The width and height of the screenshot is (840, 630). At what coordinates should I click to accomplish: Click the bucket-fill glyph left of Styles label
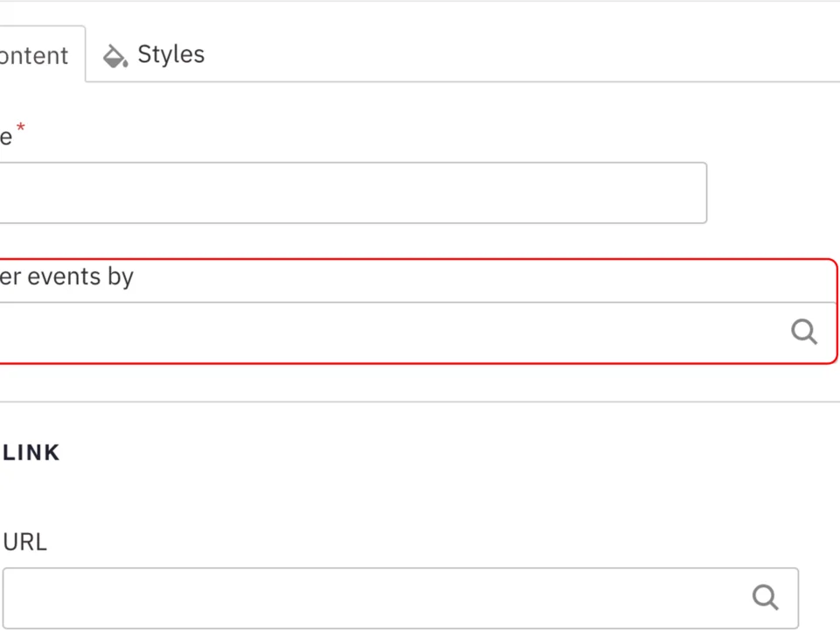point(115,55)
